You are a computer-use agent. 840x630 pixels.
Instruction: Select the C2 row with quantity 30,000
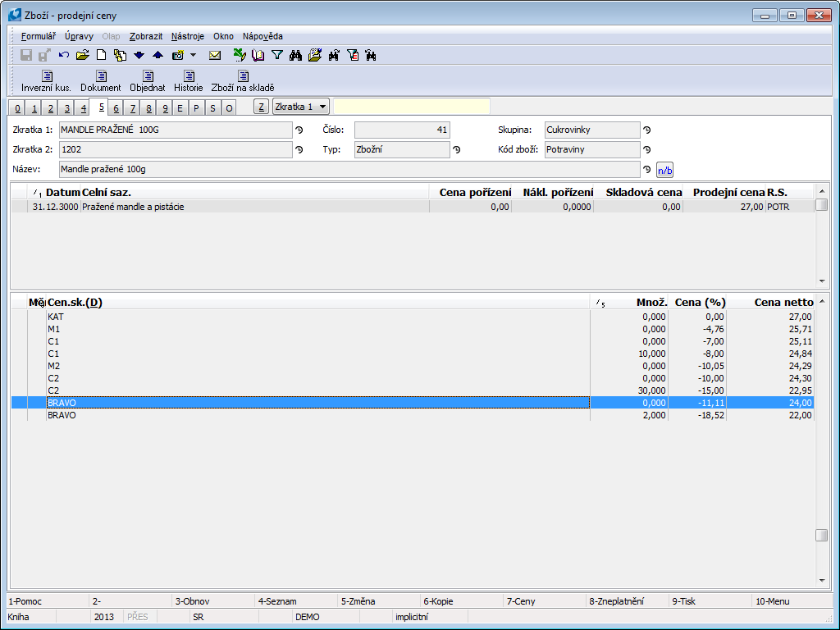click(x=328, y=390)
